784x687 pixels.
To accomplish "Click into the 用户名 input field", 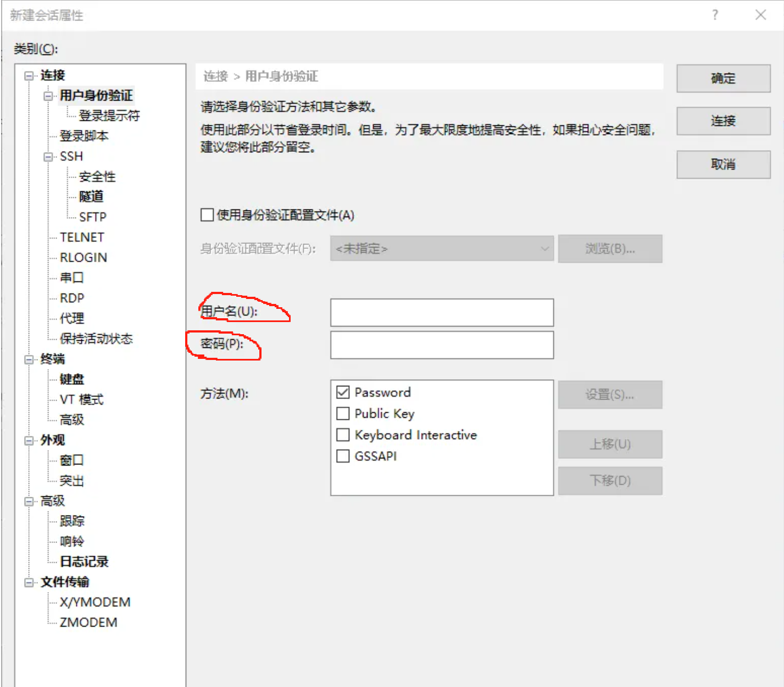I will pos(441,313).
